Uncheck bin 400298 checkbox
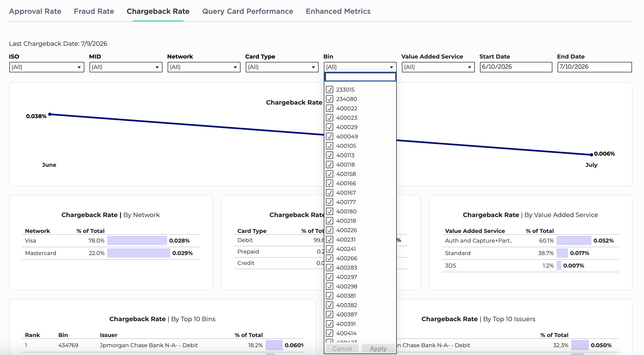 point(330,286)
